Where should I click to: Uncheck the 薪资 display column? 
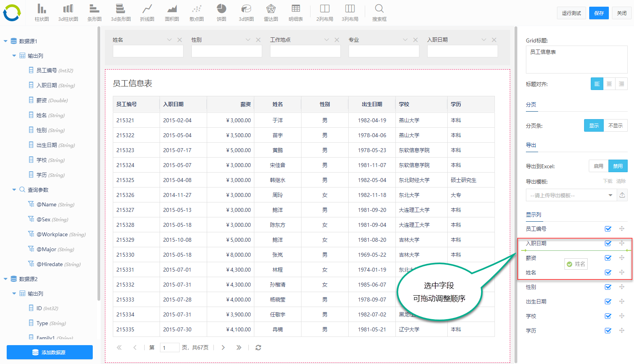(608, 258)
